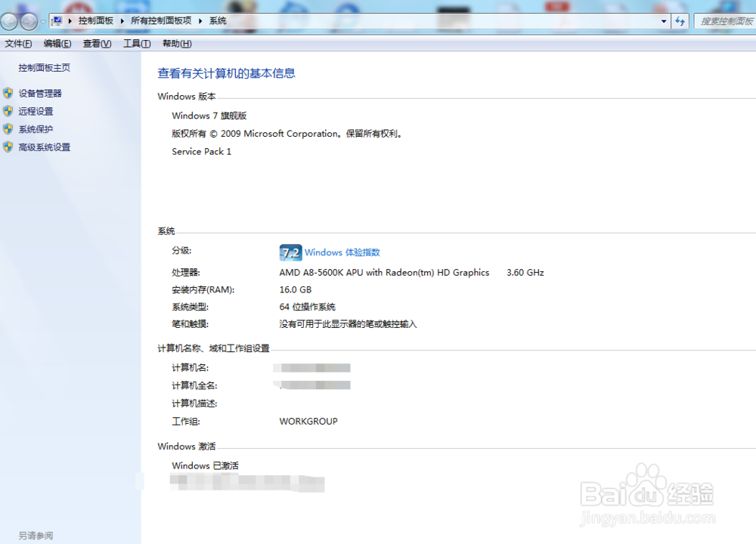The height and width of the screenshot is (544, 756).
Task: Select the 16.0 GB memory value
Action: click(296, 290)
